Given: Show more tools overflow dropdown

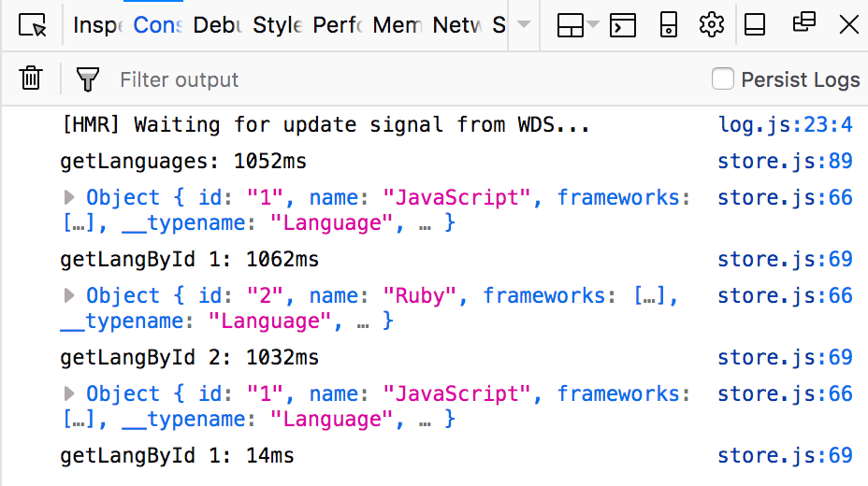Looking at the screenshot, I should point(524,24).
